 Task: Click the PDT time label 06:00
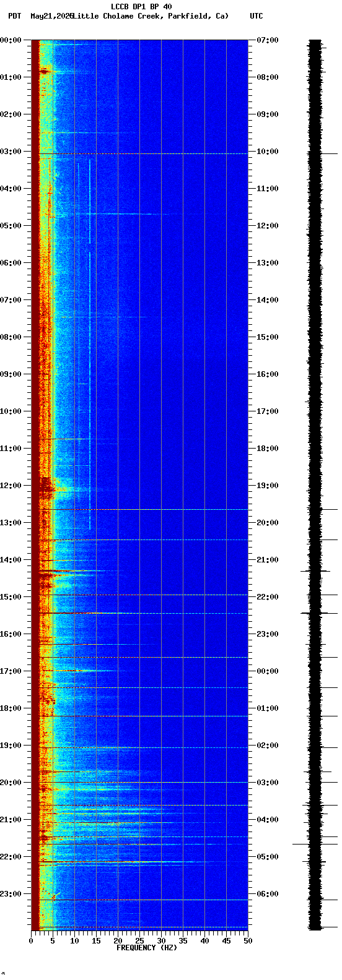11,263
